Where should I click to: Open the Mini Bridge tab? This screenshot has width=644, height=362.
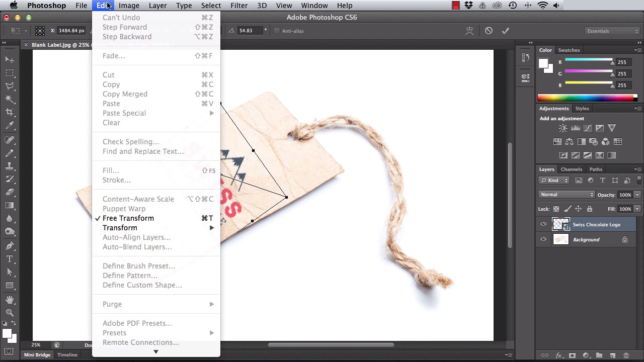click(x=37, y=355)
